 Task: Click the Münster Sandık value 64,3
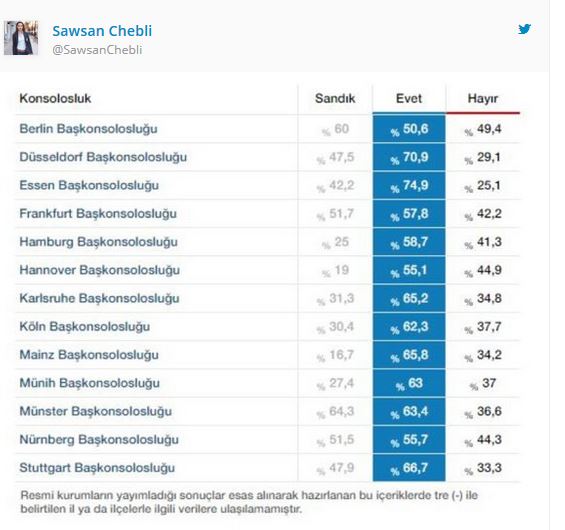(x=335, y=411)
